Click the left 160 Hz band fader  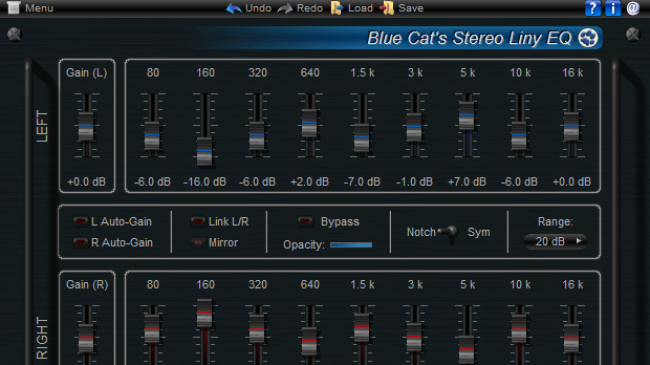tap(204, 151)
